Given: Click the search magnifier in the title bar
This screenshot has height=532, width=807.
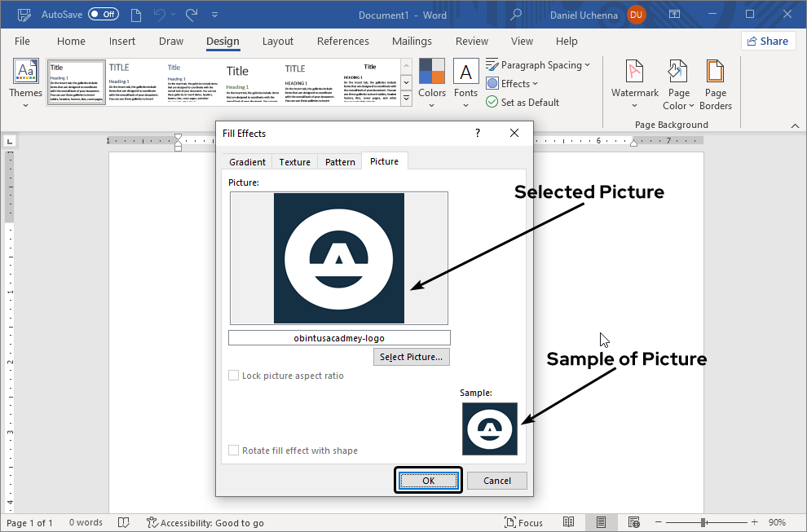Looking at the screenshot, I should pyautogui.click(x=516, y=15).
